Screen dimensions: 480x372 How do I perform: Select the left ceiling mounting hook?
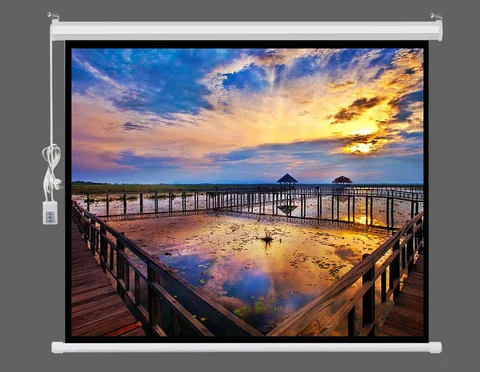[53, 16]
